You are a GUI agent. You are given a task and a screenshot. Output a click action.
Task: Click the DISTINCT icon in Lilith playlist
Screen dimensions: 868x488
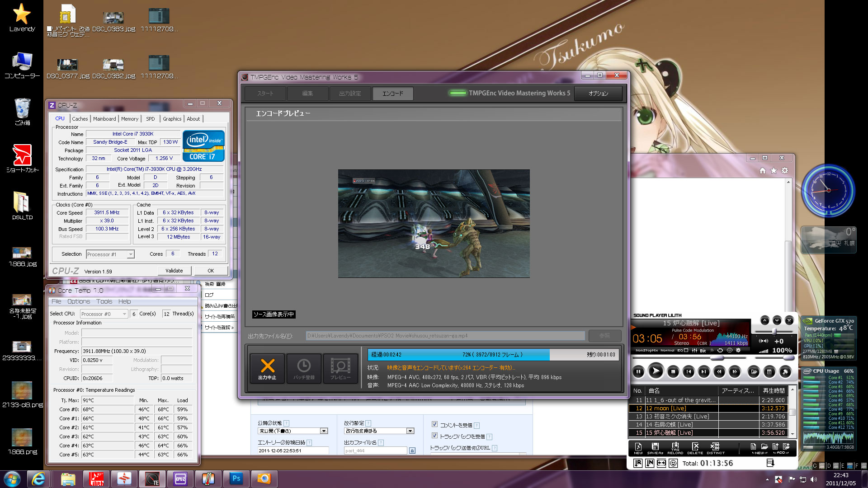(x=716, y=448)
